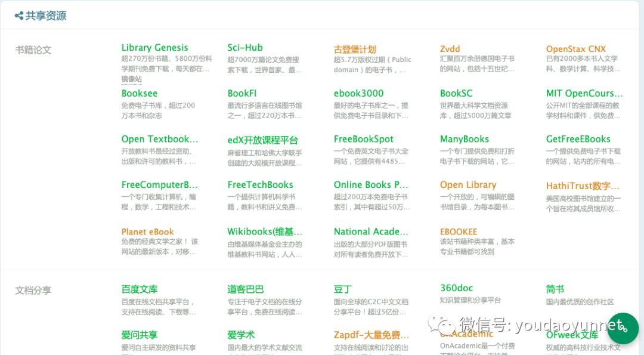
Task: Open the BookSC link
Action: tap(456, 93)
